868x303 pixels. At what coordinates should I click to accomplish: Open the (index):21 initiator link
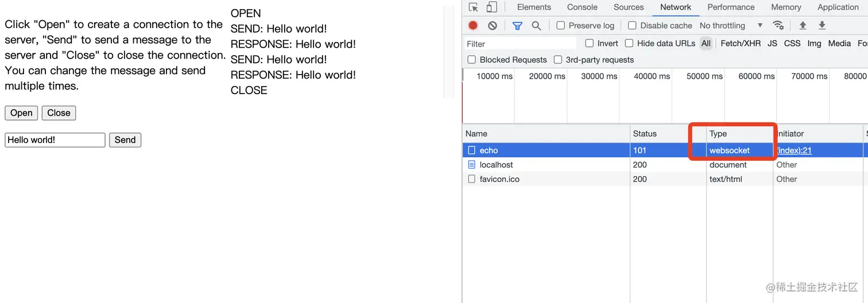(794, 150)
